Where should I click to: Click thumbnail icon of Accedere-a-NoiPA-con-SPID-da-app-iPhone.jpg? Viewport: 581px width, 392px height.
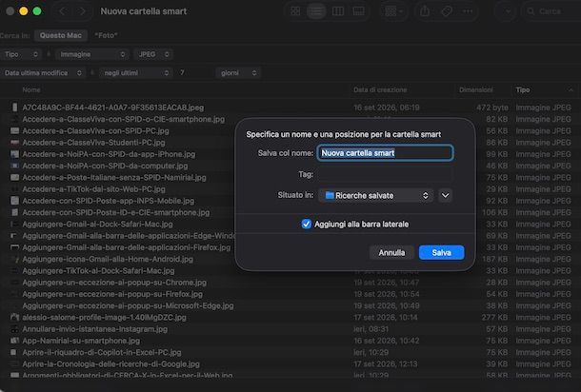tap(14, 154)
